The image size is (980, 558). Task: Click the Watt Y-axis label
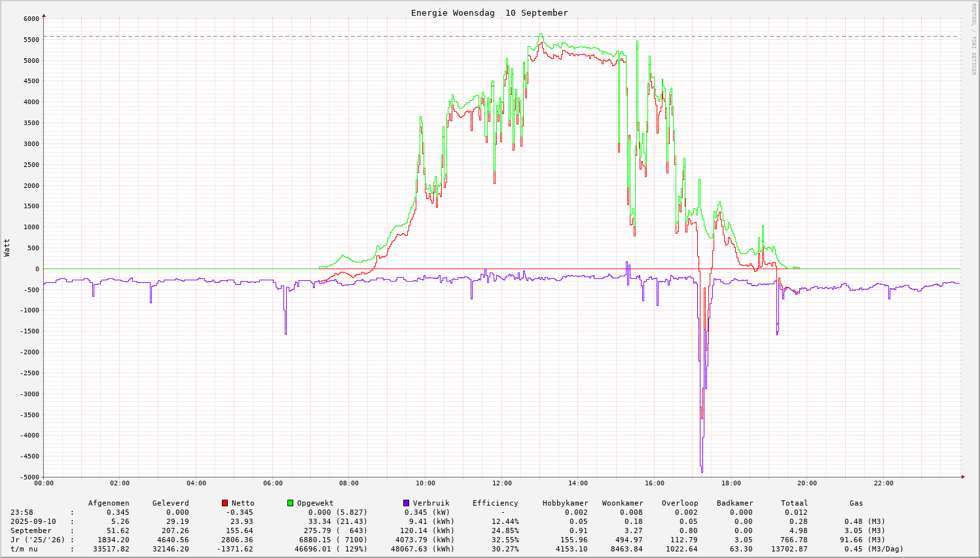[x=7, y=247]
